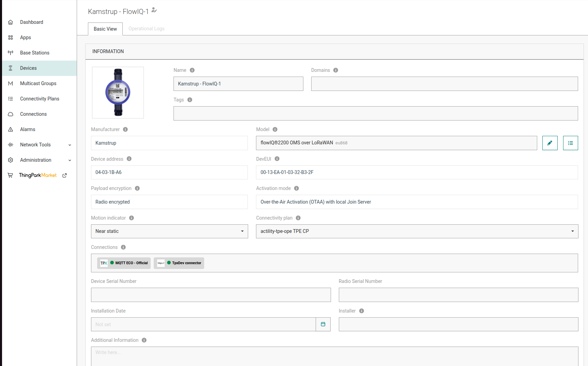This screenshot has width=588, height=366.
Task: Click the Domains input field
Action: coord(444,84)
